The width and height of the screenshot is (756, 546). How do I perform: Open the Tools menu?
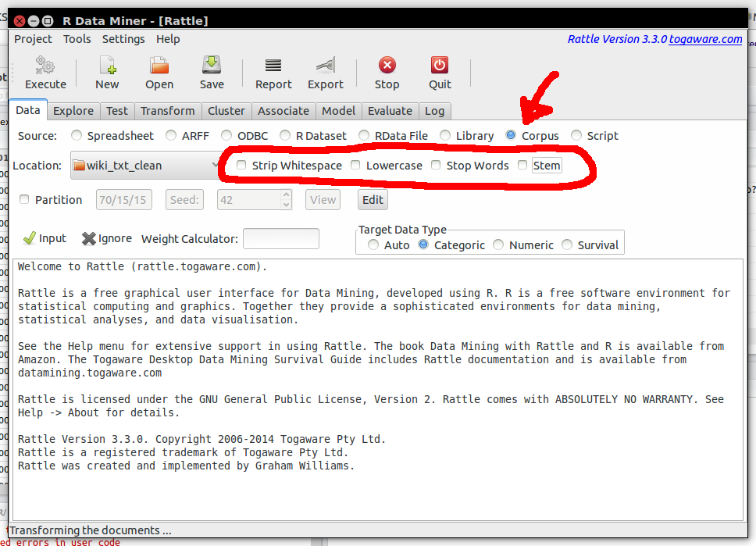pos(77,39)
